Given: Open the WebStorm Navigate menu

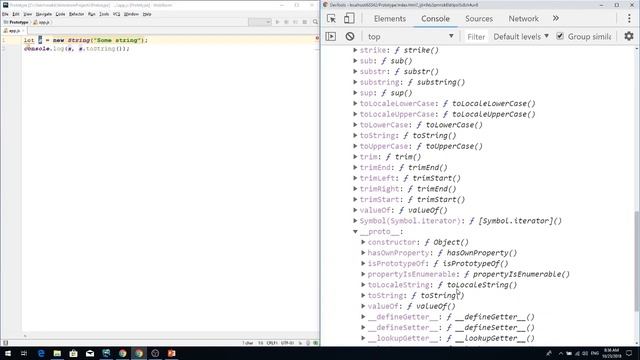Looking at the screenshot, I should point(44,14).
